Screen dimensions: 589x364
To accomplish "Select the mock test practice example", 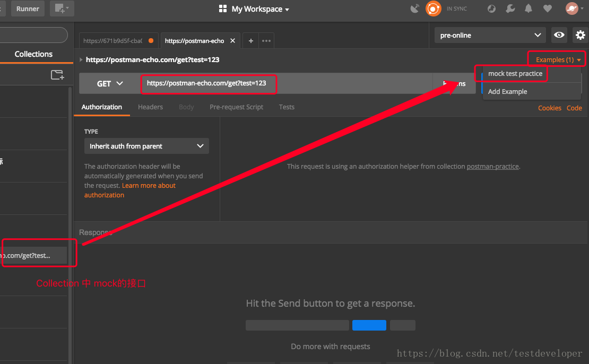I will [x=515, y=74].
